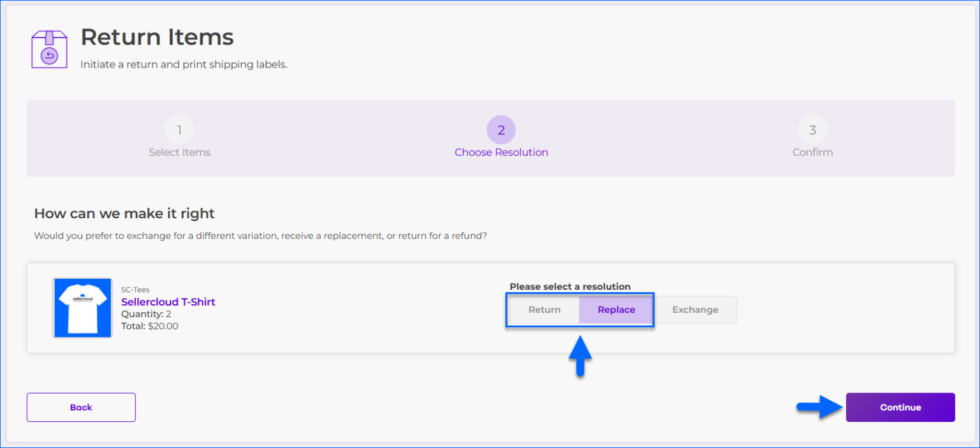
Task: Open the Select Items step
Action: (179, 152)
